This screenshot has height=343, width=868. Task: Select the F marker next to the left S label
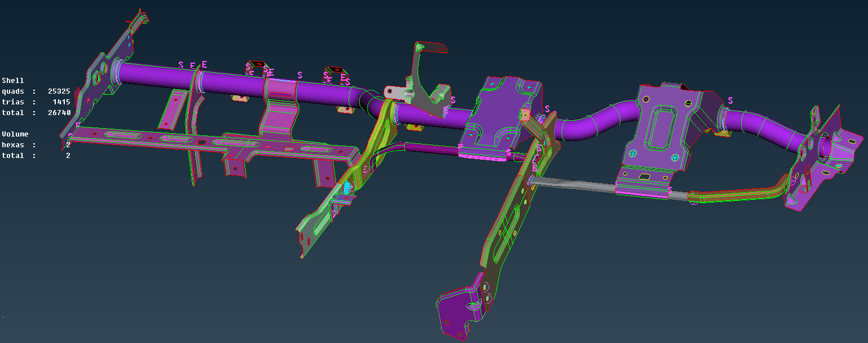pyautogui.click(x=192, y=66)
